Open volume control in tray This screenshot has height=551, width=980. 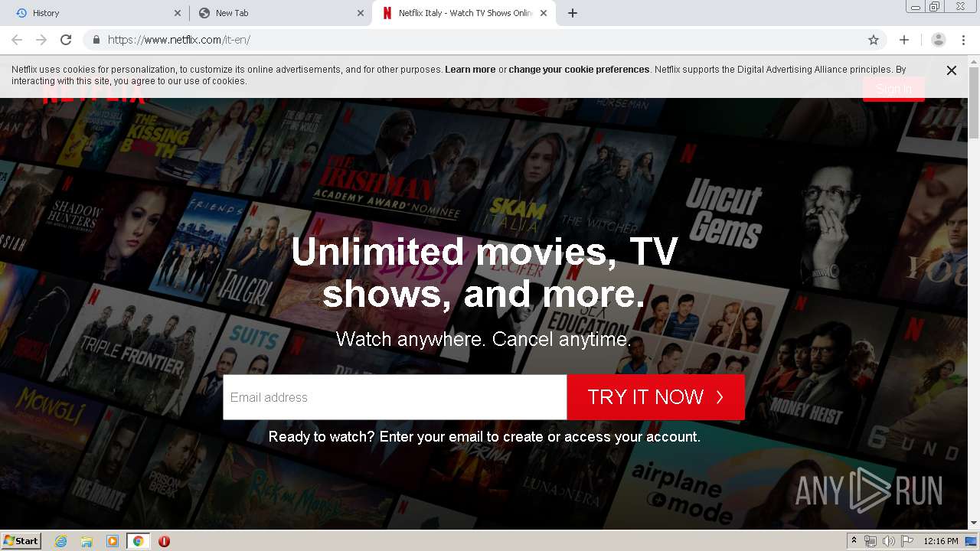[889, 541]
